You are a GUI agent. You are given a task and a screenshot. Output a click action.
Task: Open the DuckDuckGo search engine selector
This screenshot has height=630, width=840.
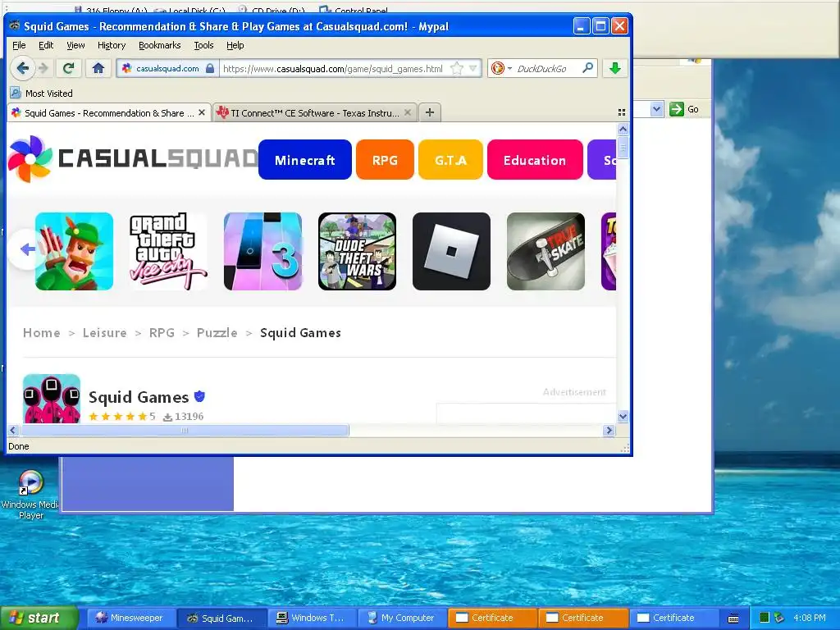coord(501,68)
